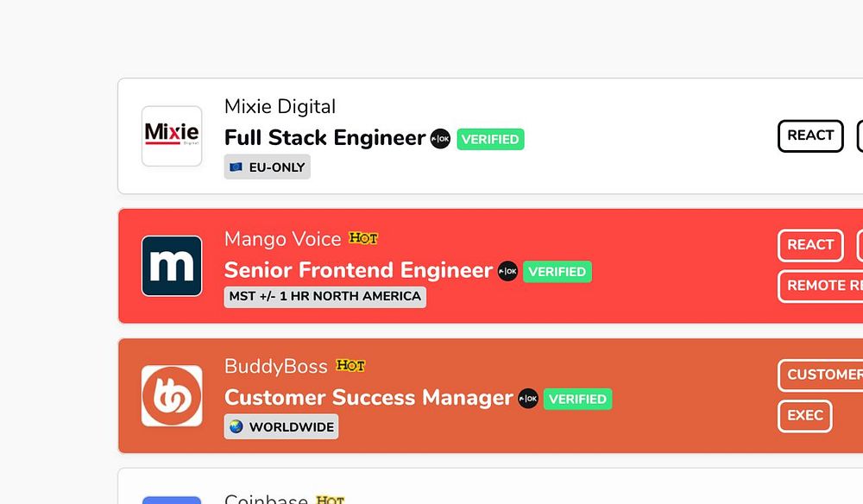Click the EXEC tag on BuddyBoss job
The image size is (863, 504).
point(804,416)
